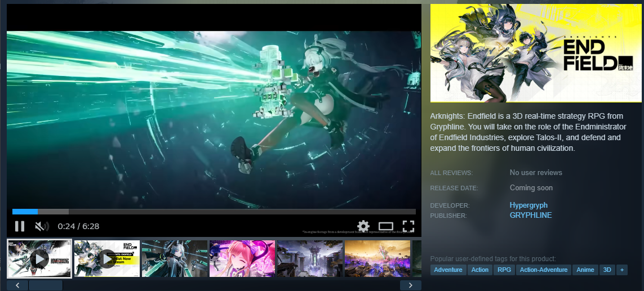Open video settings gear icon

point(363,226)
